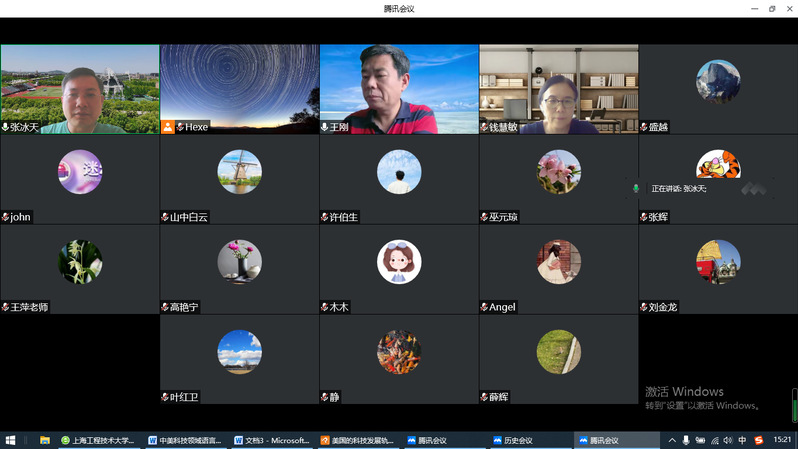Select 山中白云's windmill avatar tile

coord(239,172)
